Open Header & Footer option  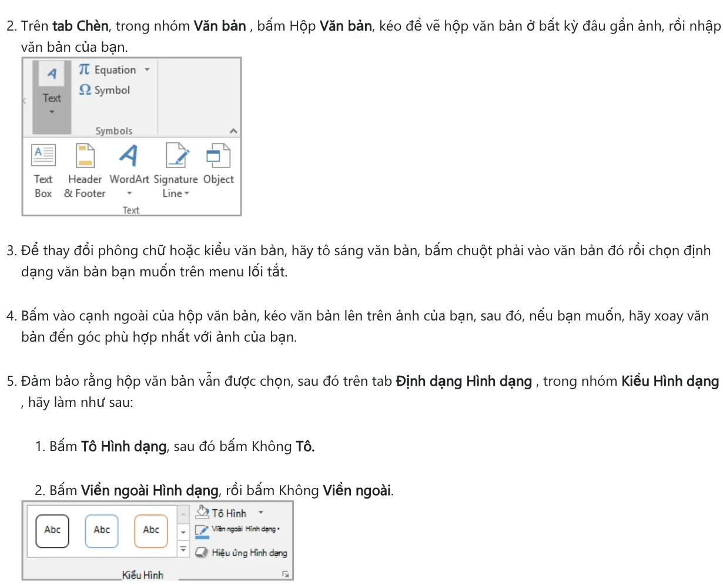pyautogui.click(x=85, y=171)
